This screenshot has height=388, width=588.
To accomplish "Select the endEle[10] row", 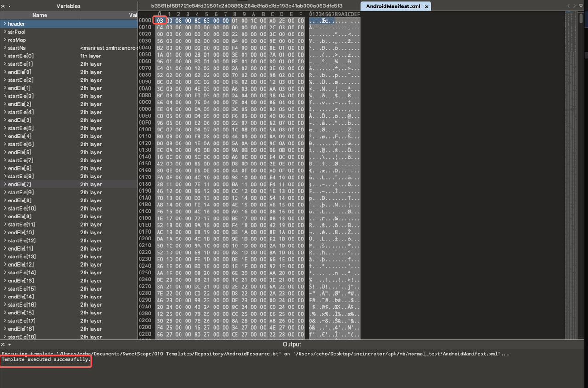I will tap(69, 233).
